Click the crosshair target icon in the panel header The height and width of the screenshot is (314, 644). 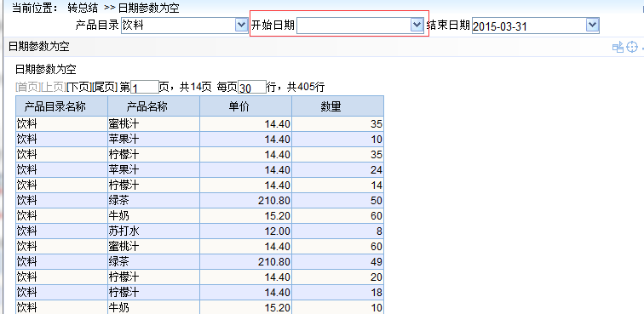point(632,47)
